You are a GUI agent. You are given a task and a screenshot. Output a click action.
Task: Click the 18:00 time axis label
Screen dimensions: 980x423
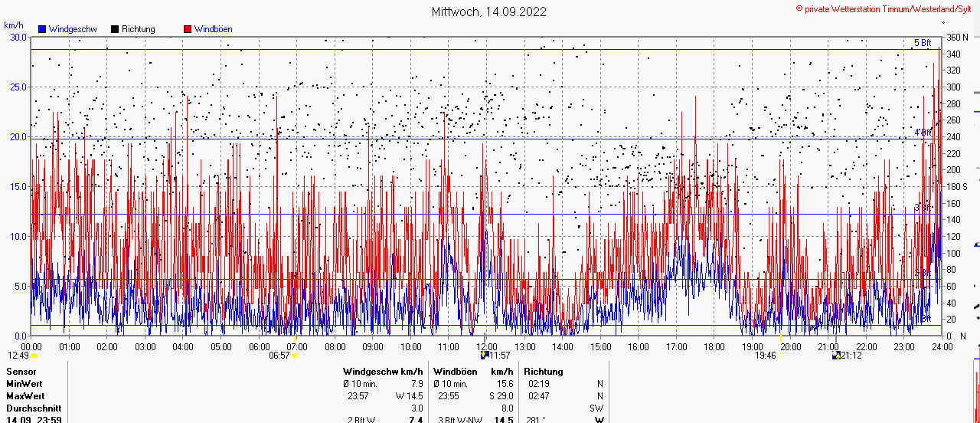(x=714, y=346)
